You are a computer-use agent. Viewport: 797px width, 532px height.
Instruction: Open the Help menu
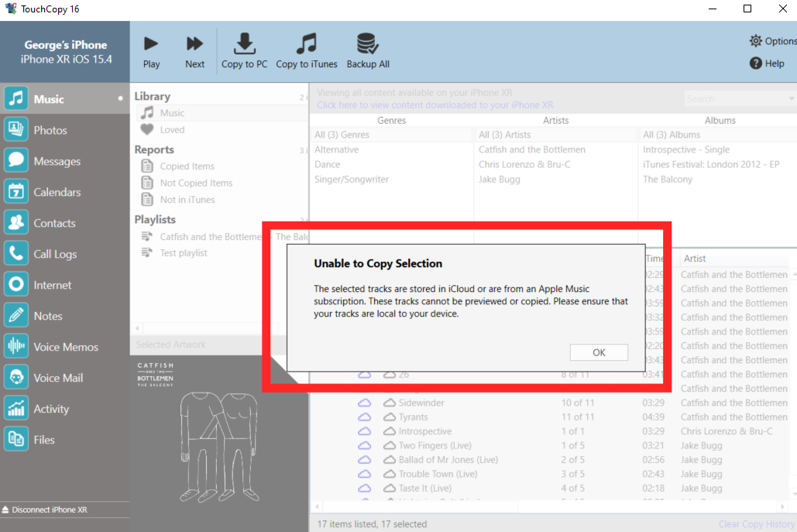pos(767,63)
